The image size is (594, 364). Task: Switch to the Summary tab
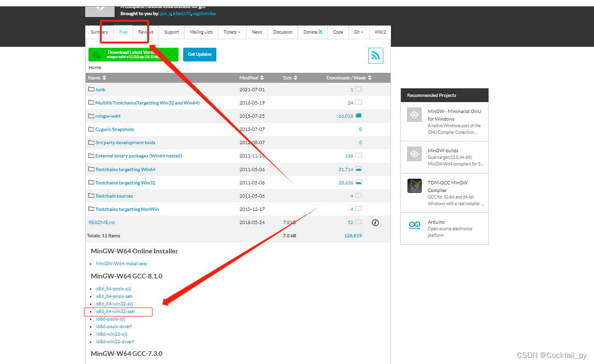[x=99, y=32]
